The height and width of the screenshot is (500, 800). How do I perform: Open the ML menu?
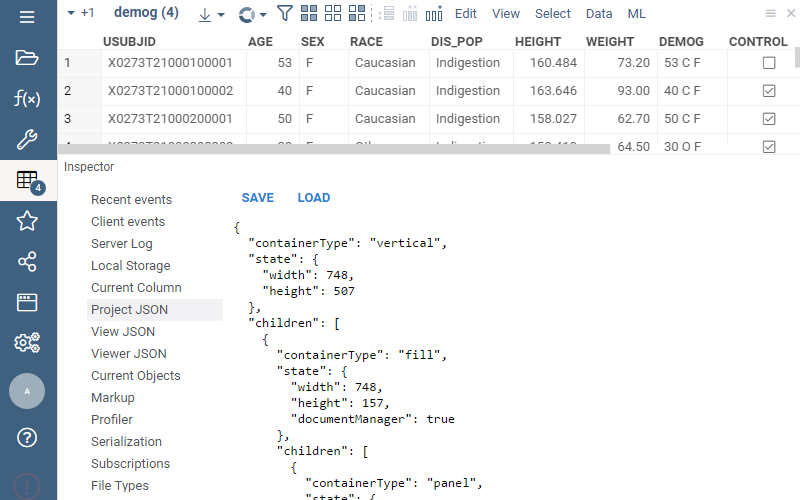click(x=636, y=14)
